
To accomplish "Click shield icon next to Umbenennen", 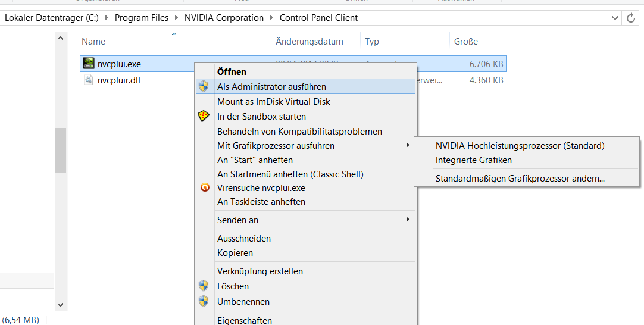I will click(x=204, y=301).
